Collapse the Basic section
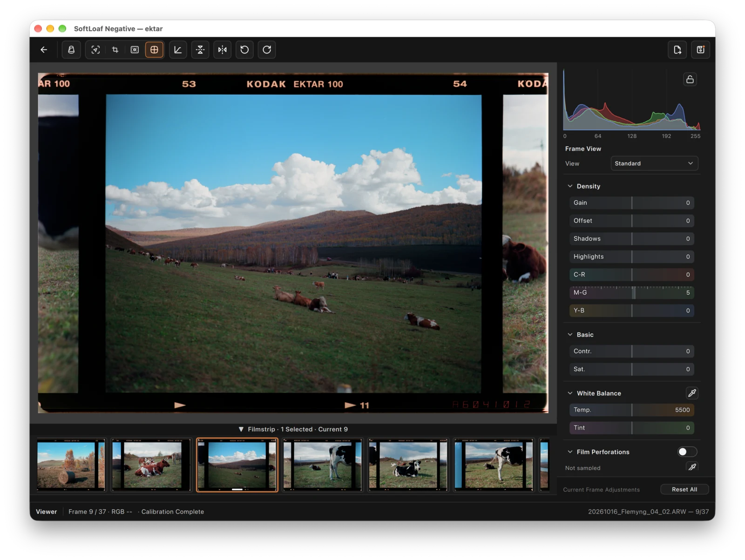 click(570, 335)
